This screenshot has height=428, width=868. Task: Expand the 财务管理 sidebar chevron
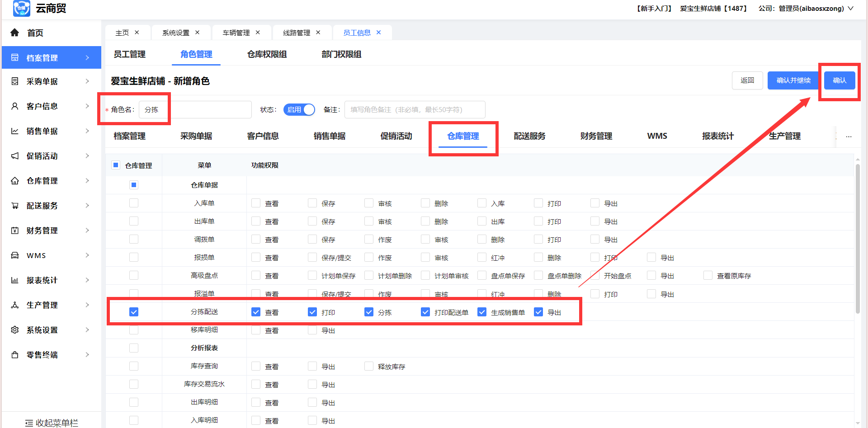(87, 230)
